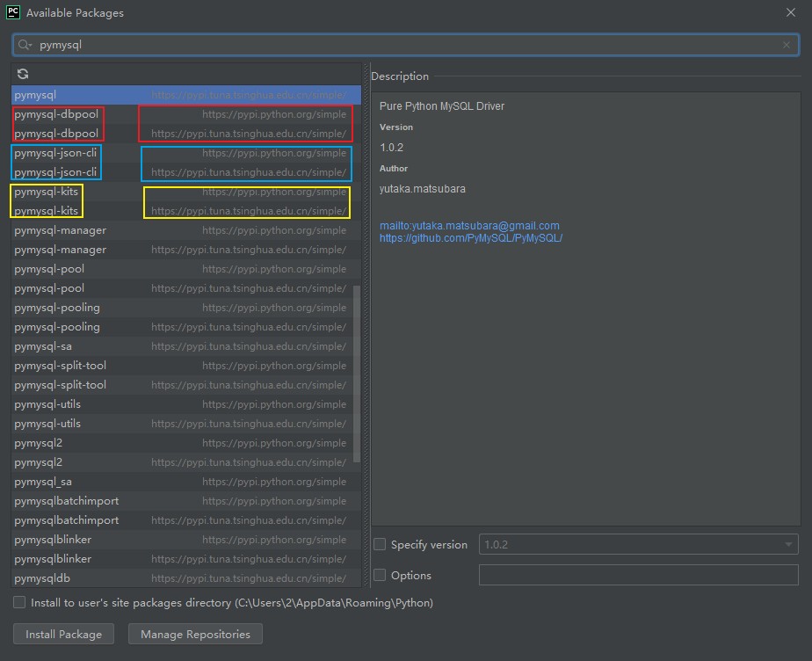Screen dimensions: 812x661
Task: Select pymysqlbatchimport from tsinghua mirror
Action: click(186, 520)
